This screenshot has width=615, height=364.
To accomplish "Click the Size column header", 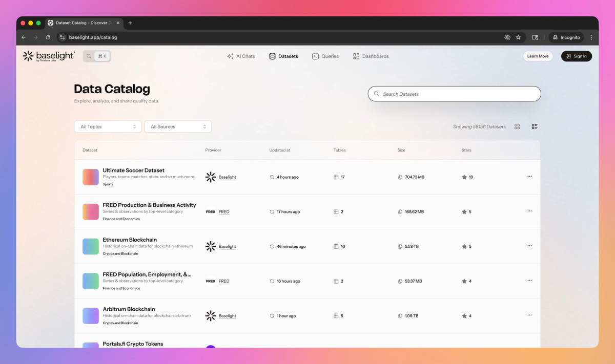I will point(401,151).
